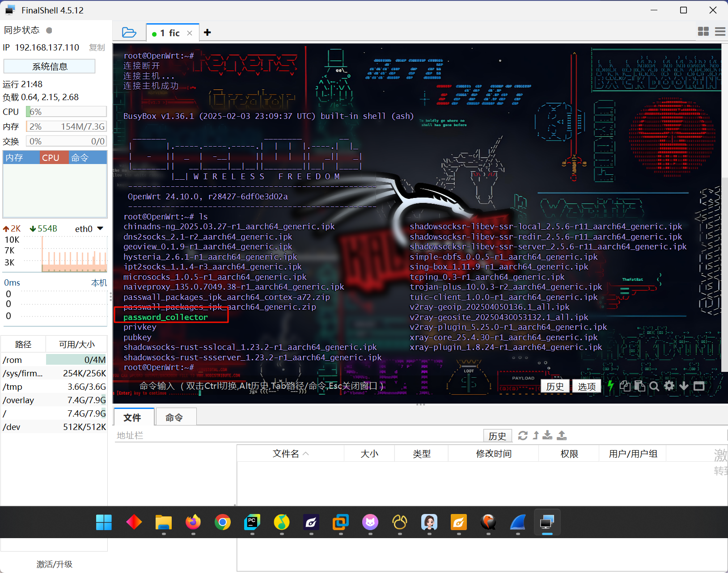Viewport: 728px width, 573px height.
Task: Toggle terminal fullscreen window icon
Action: [x=699, y=386]
